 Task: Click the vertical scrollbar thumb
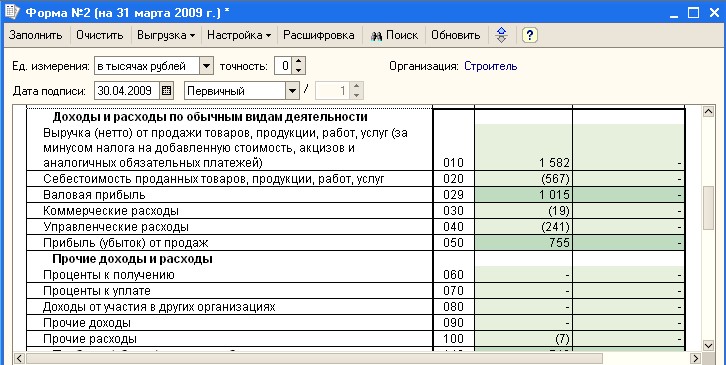tap(708, 208)
